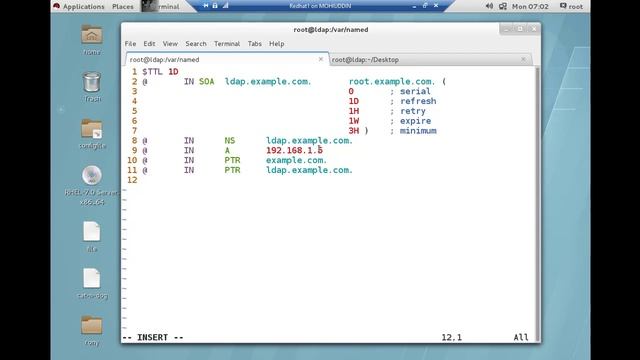Click on 192.168.1.5 in line 9
Image resolution: width=640 pixels, height=360 pixels.
click(x=294, y=151)
